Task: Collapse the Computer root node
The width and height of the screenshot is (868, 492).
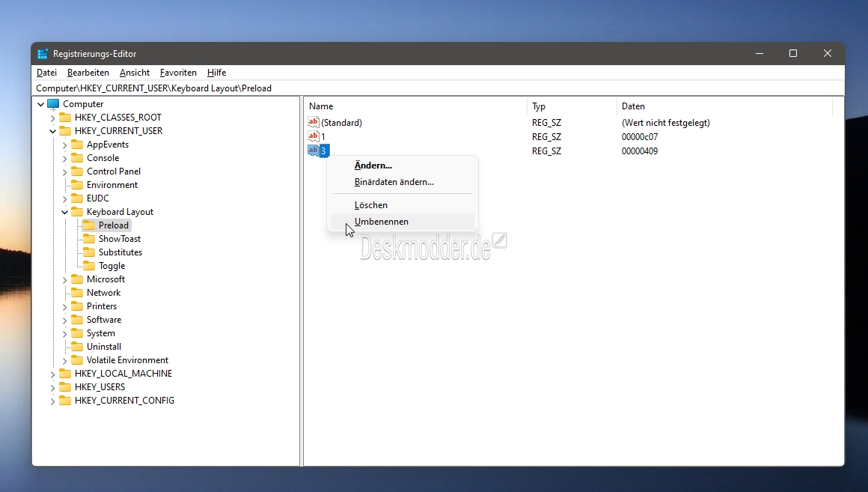Action: [40, 104]
